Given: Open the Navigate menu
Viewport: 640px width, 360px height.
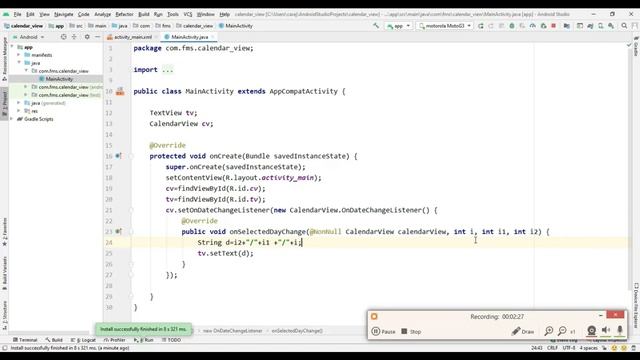Looking at the screenshot, I should click(64, 14).
